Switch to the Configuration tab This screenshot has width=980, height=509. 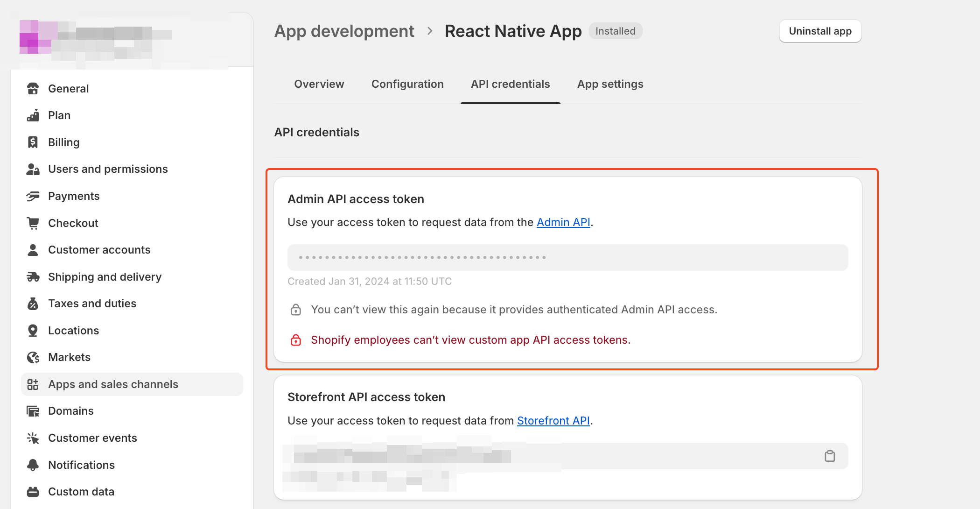pos(407,84)
